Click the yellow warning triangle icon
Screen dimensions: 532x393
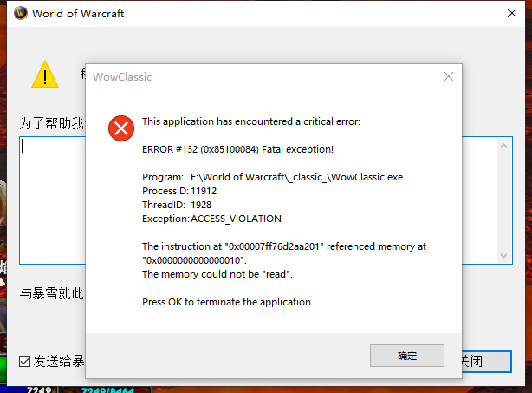[x=44, y=75]
